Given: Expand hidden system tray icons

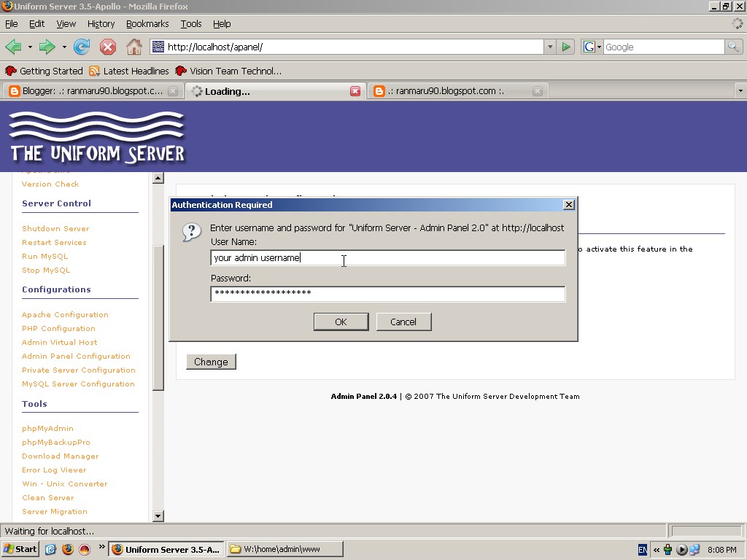Looking at the screenshot, I should 657,550.
